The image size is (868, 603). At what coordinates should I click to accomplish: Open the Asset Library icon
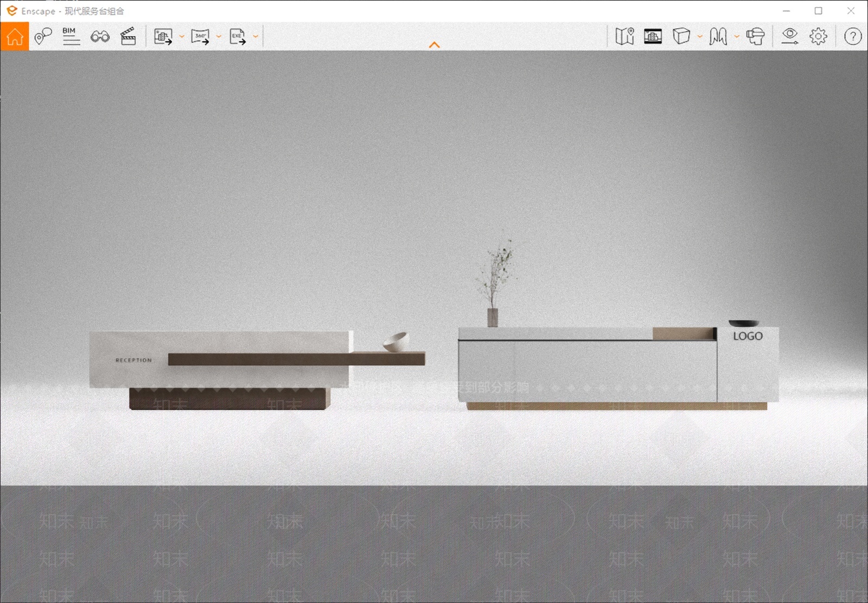pos(653,36)
